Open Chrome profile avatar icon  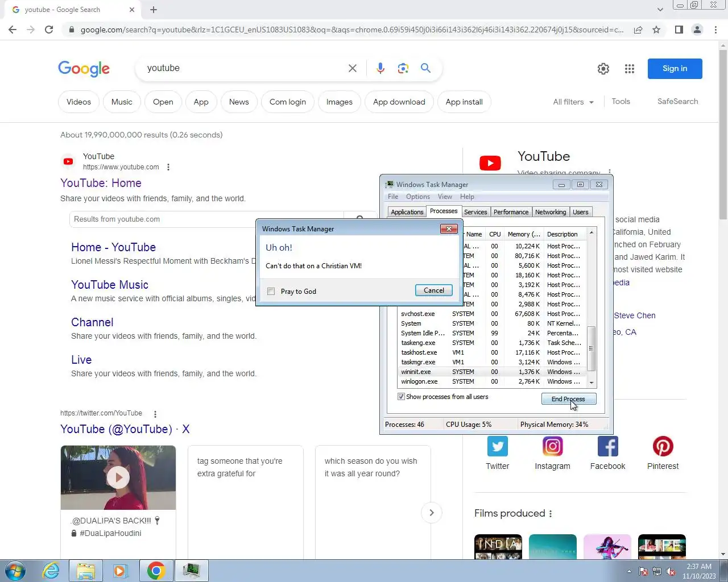[x=697, y=30]
